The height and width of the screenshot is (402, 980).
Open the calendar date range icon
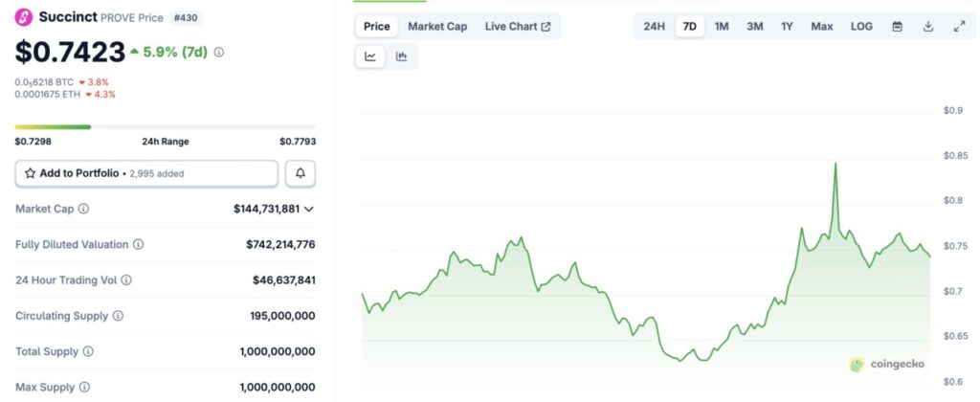(897, 27)
